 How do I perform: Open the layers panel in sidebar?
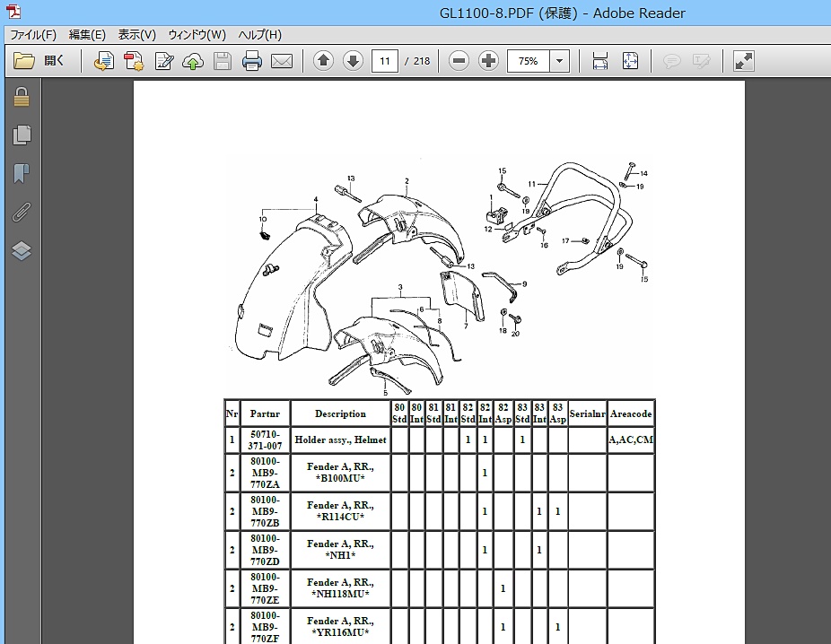[x=22, y=251]
